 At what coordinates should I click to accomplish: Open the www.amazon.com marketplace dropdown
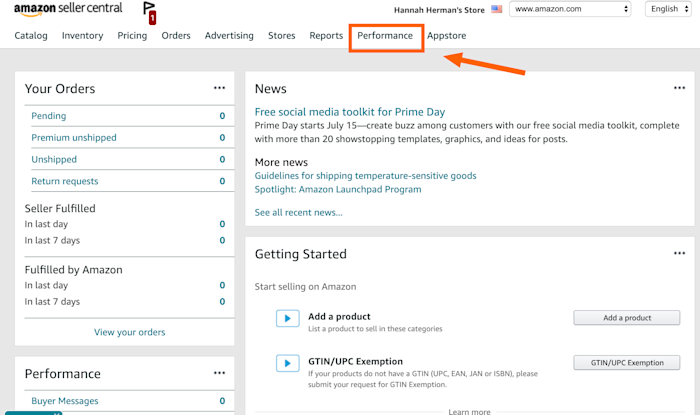click(570, 9)
